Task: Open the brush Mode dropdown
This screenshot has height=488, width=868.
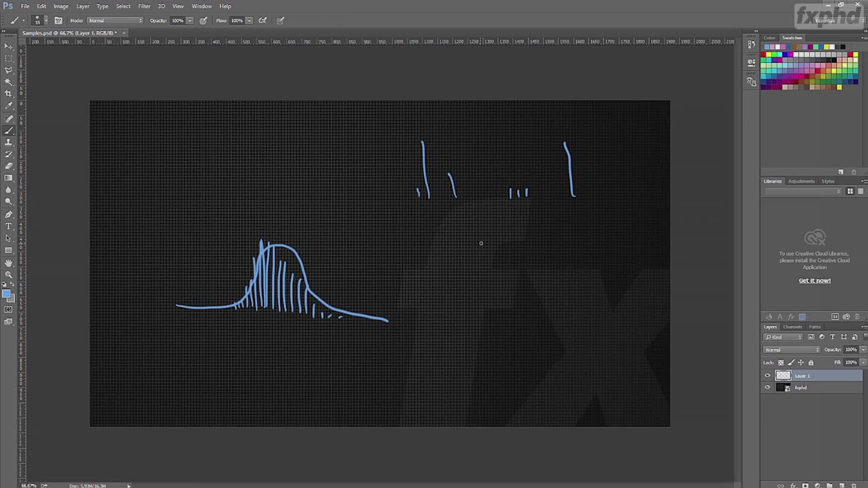Action: point(115,20)
